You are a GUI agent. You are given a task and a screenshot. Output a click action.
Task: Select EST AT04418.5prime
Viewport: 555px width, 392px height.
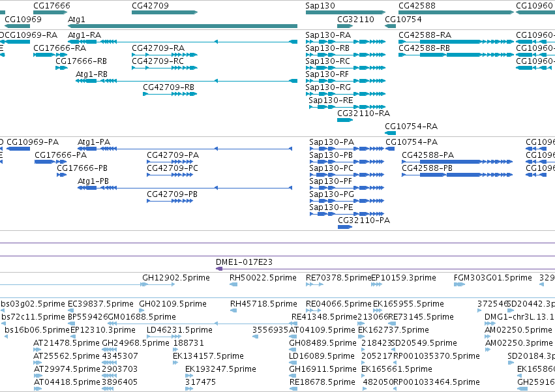pyautogui.click(x=67, y=382)
